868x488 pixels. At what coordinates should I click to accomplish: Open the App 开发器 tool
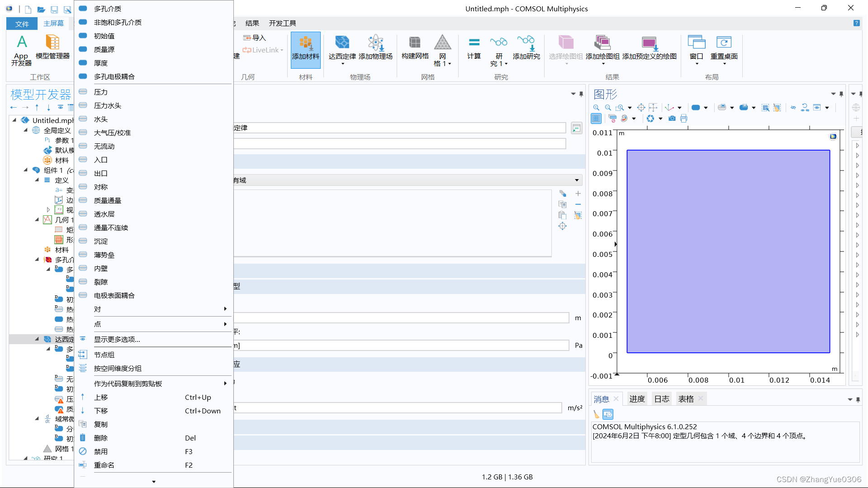point(21,50)
